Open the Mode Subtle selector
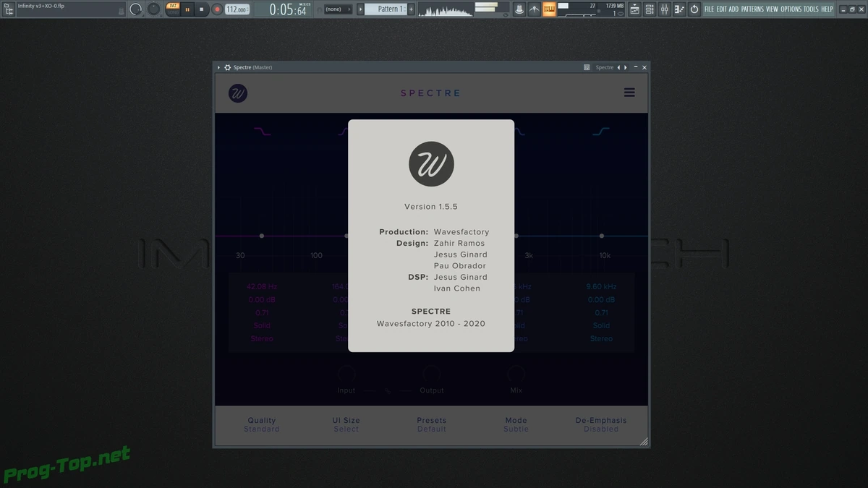 (x=516, y=424)
